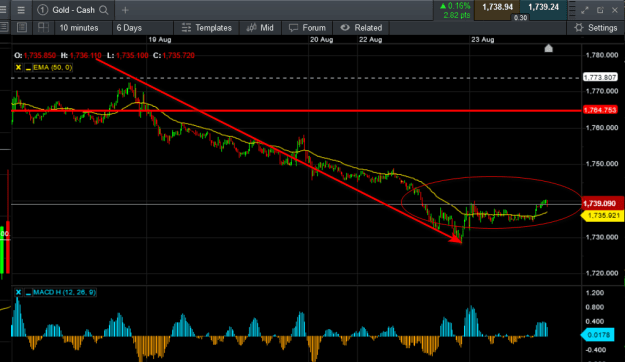This screenshot has width=625, height=362.
Task: Click the sell price 1,738.94
Action: [x=497, y=7]
